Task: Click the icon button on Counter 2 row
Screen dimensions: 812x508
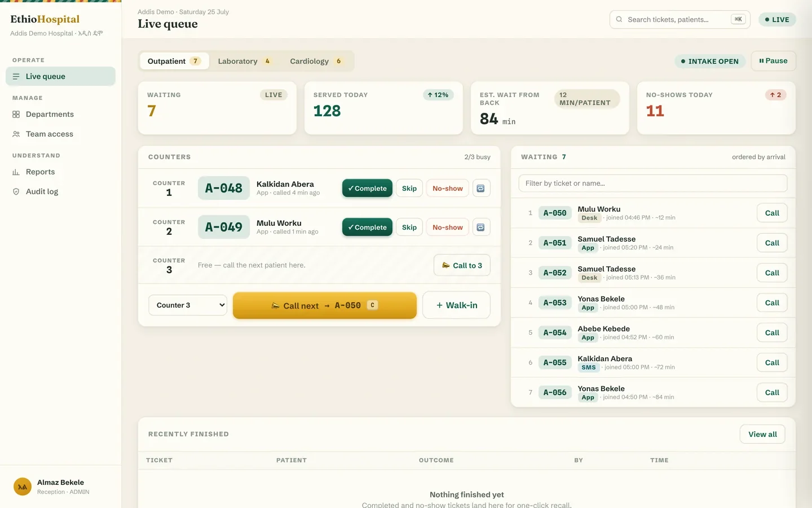Action: (x=481, y=227)
